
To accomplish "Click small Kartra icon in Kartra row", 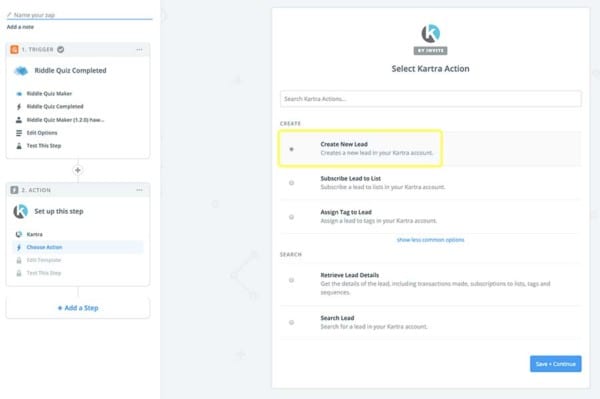I will pos(19,234).
